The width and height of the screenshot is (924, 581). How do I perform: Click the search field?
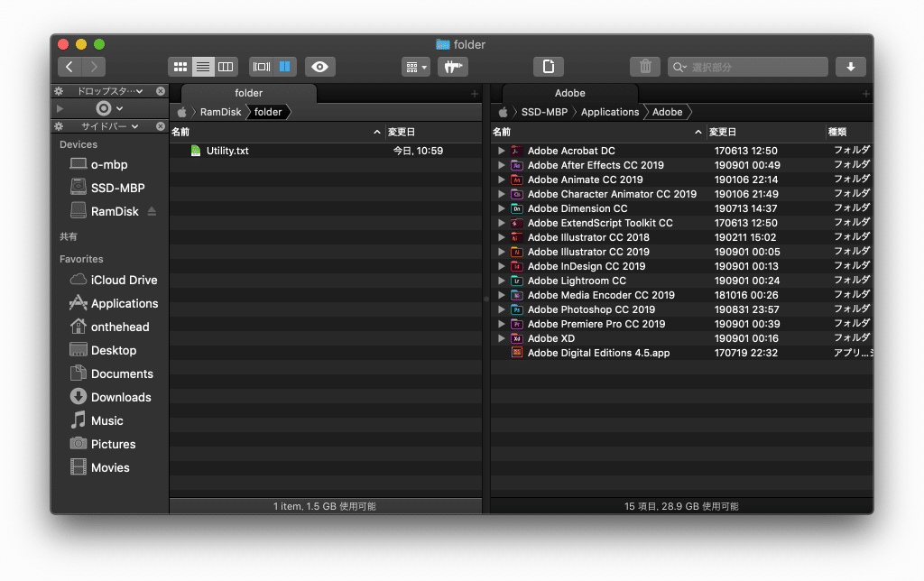[x=748, y=67]
